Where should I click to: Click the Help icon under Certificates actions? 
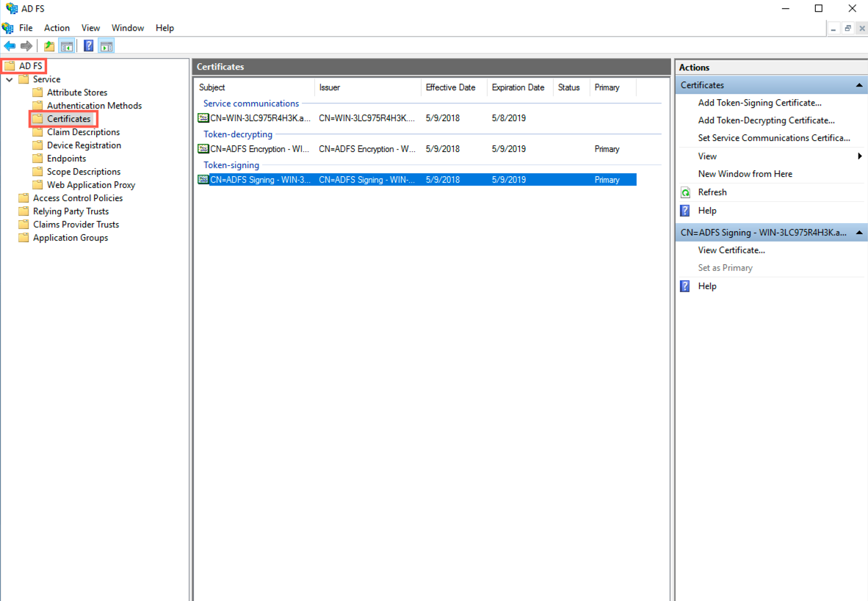[x=684, y=211]
